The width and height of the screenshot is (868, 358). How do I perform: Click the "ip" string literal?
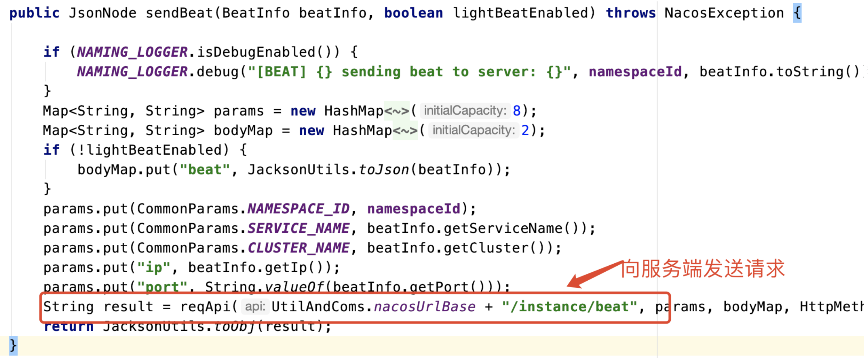153,268
